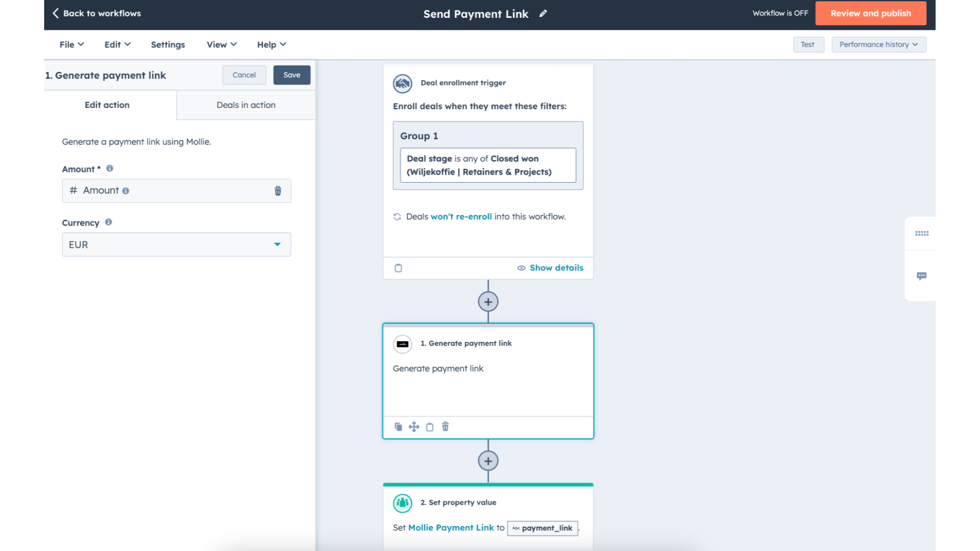Switch to the Deals in action tab
Screen dimensions: 980x551
pyautogui.click(x=246, y=105)
